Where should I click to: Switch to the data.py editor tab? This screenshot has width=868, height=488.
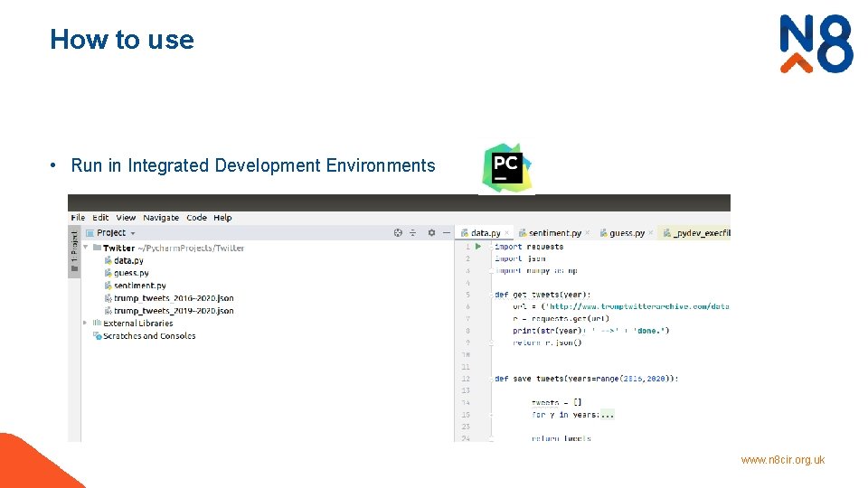click(x=485, y=233)
